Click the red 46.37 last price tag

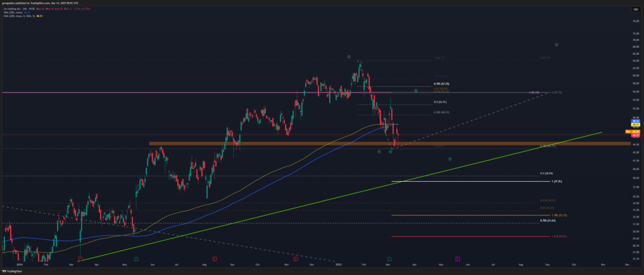tap(635, 135)
